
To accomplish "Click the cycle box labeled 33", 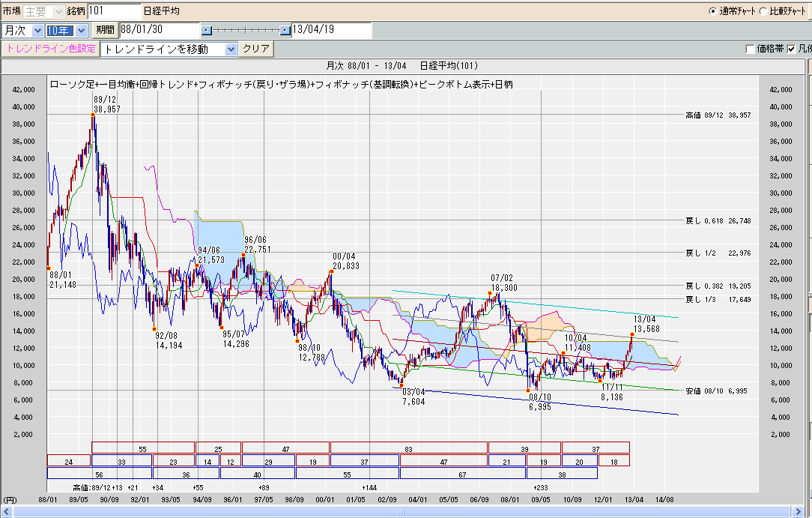I will pyautogui.click(x=121, y=460).
